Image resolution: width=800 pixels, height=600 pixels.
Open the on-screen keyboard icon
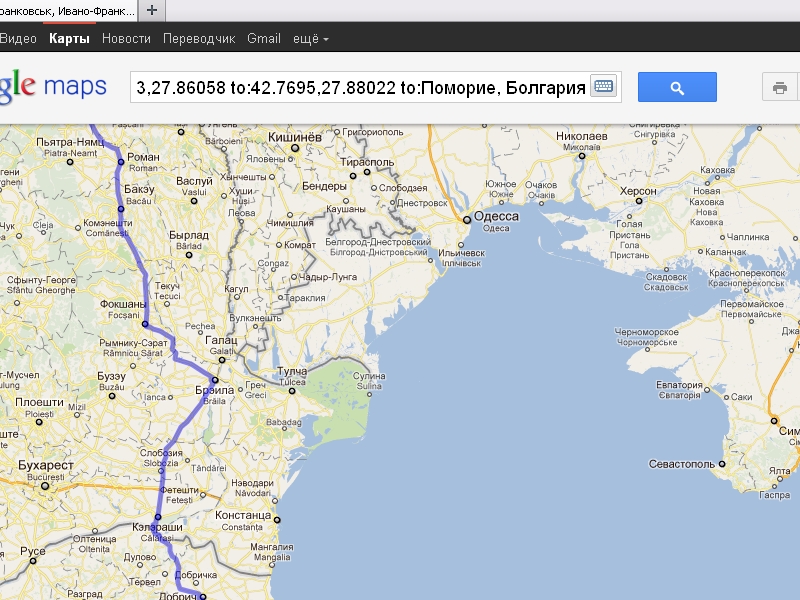tap(603, 87)
